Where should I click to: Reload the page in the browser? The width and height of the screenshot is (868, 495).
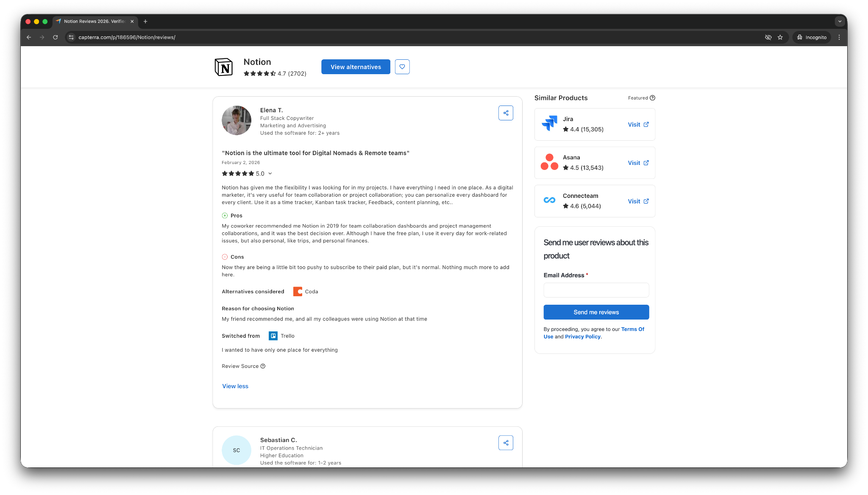click(x=55, y=37)
